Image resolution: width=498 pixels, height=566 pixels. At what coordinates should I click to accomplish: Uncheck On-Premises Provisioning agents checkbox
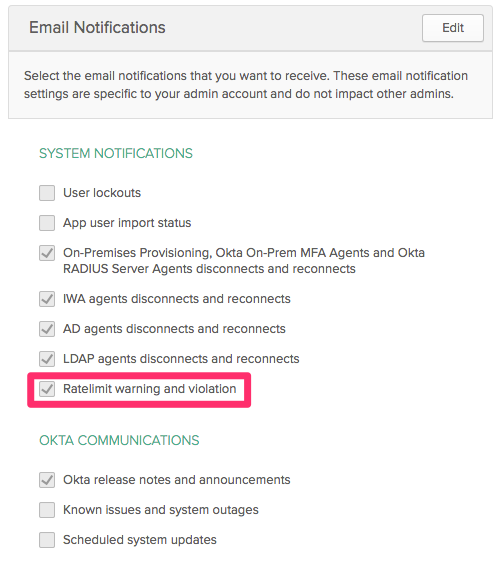click(x=47, y=253)
